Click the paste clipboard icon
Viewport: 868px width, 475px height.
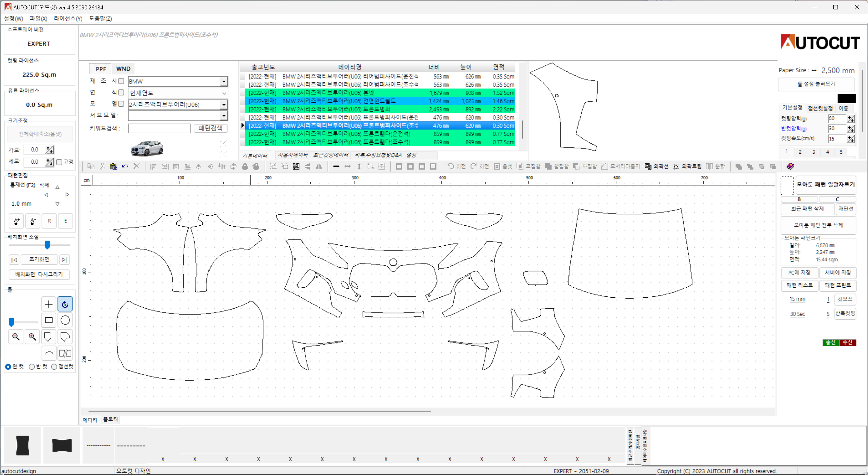click(x=114, y=166)
